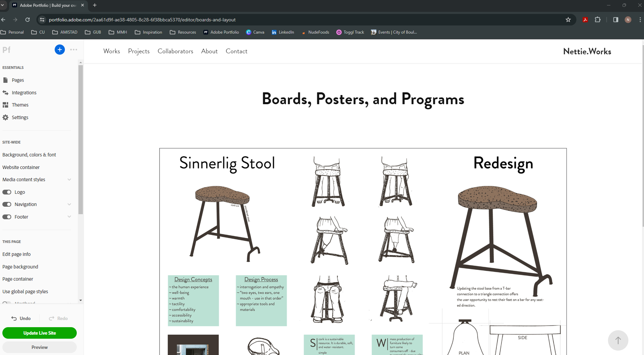Reload the page
Image resolution: width=644 pixels, height=355 pixels.
pos(28,20)
